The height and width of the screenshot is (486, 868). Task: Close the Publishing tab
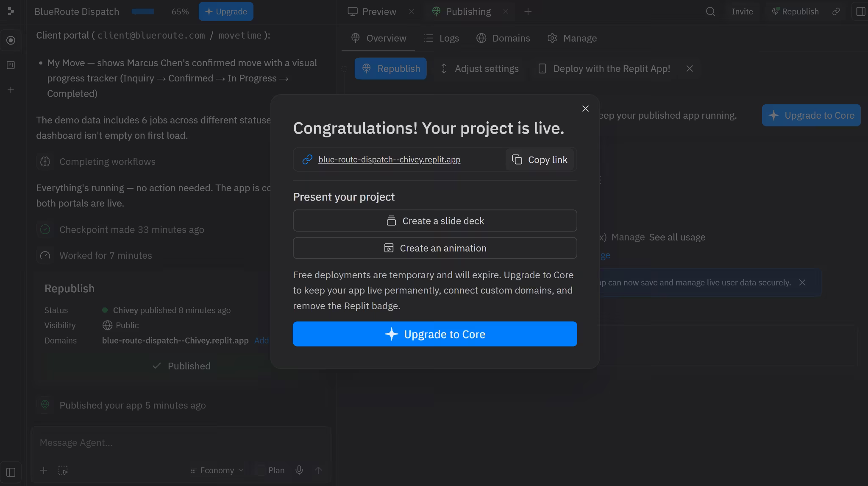coord(506,11)
